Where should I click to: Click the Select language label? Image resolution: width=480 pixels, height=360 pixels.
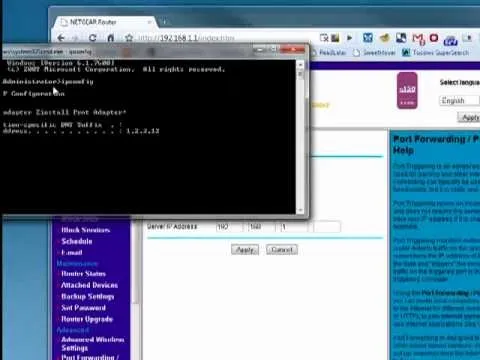[x=460, y=82]
